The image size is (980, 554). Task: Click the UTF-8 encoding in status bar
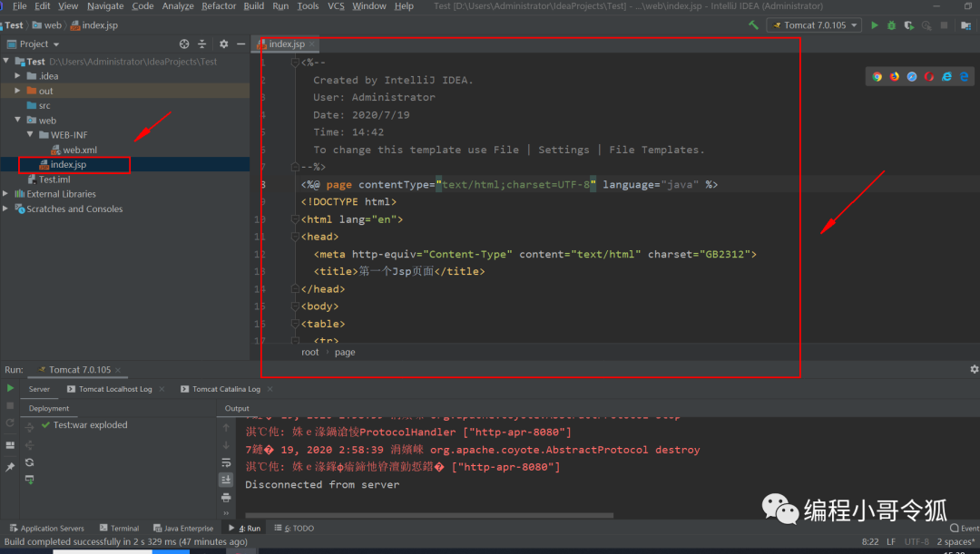(916, 541)
